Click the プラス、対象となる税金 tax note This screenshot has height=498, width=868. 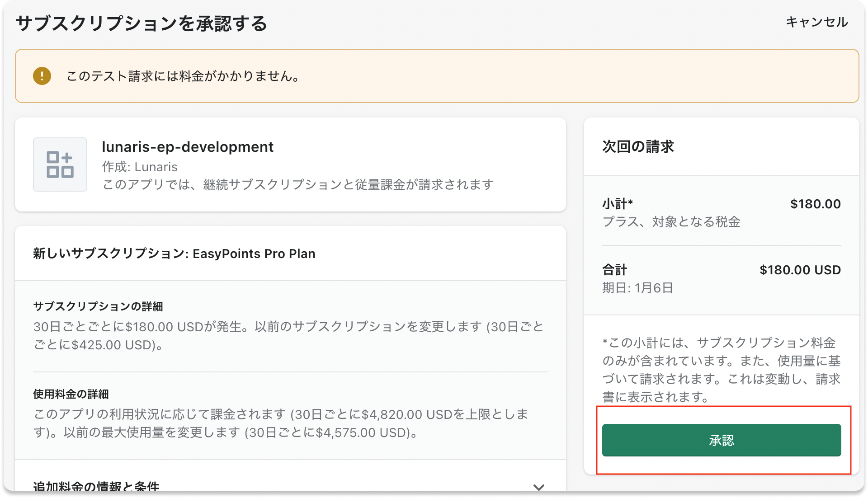(x=671, y=222)
